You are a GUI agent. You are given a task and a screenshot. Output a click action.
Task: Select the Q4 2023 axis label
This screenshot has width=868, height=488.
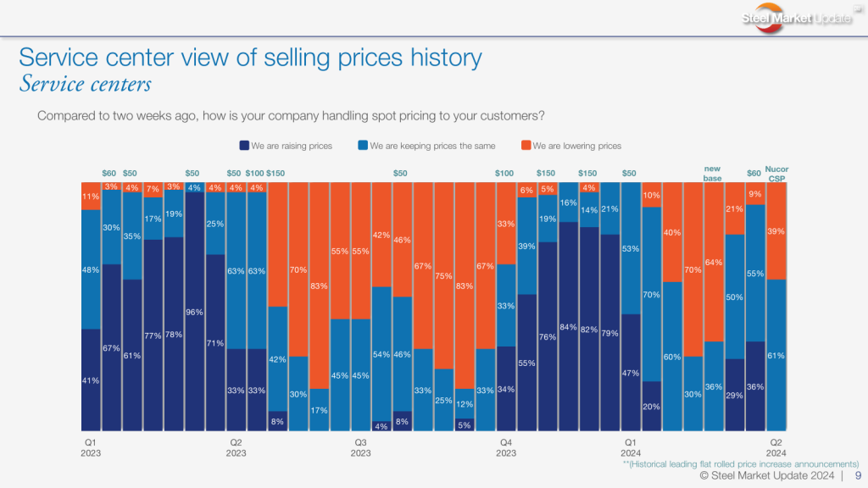[505, 447]
